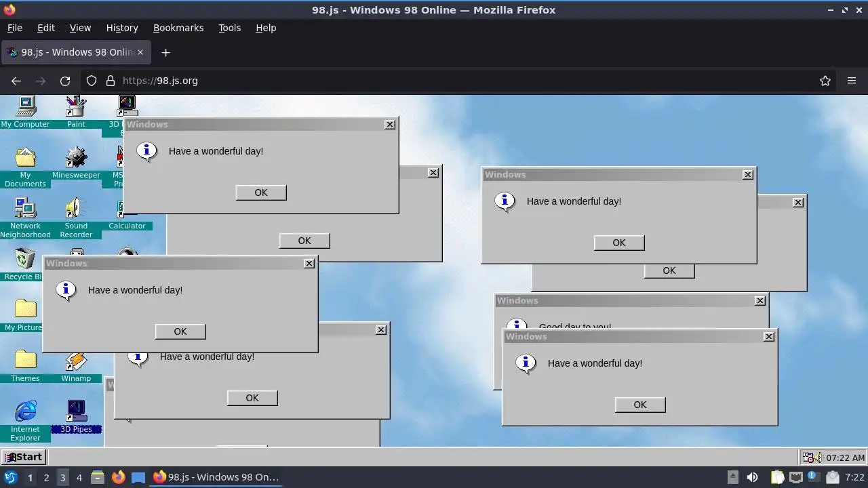Click the Show Desktop taskbar icon
868x488 pixels.
138,477
